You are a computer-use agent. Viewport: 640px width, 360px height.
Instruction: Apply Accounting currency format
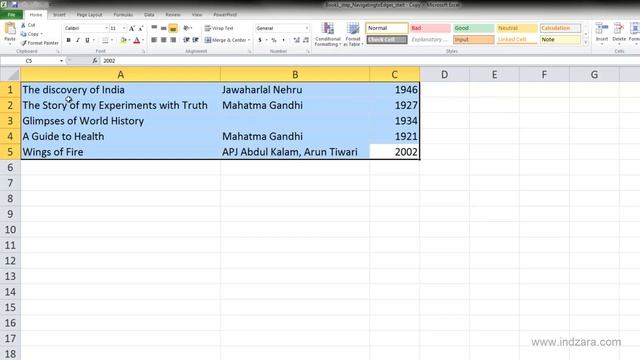[x=260, y=40]
